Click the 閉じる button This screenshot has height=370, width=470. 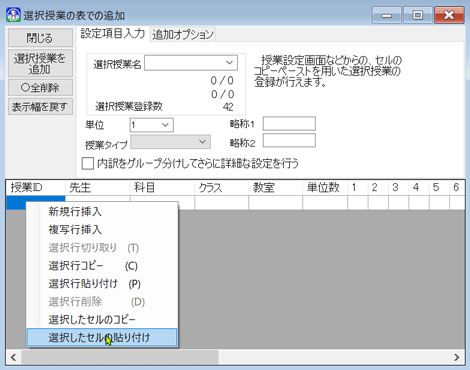(40, 38)
